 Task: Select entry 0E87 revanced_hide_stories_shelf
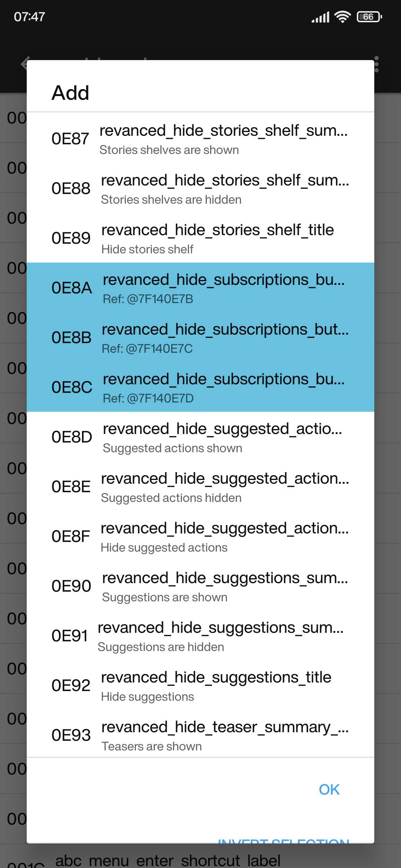[200, 139]
